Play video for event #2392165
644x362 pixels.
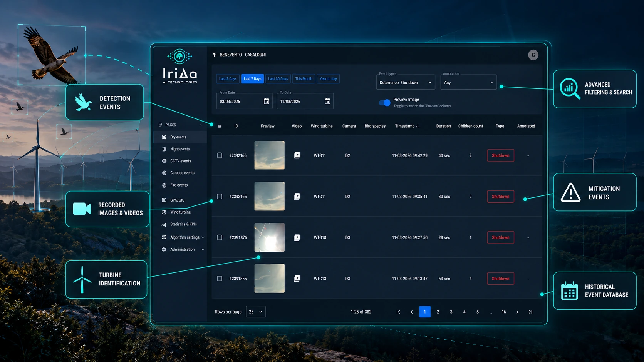297,196
